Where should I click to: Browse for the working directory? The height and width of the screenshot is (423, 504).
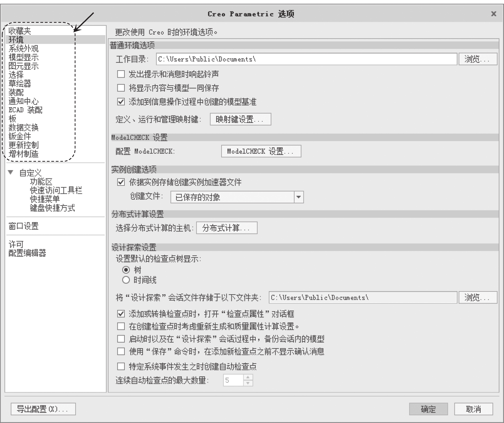[x=478, y=59]
